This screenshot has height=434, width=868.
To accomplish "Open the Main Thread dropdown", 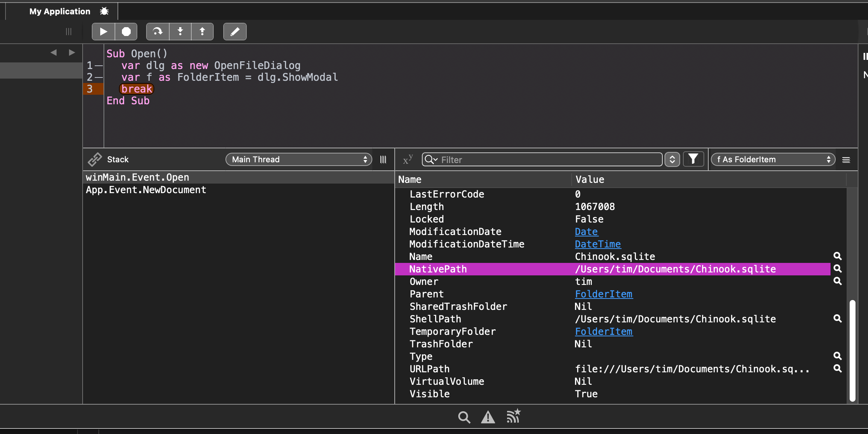I will coord(299,159).
